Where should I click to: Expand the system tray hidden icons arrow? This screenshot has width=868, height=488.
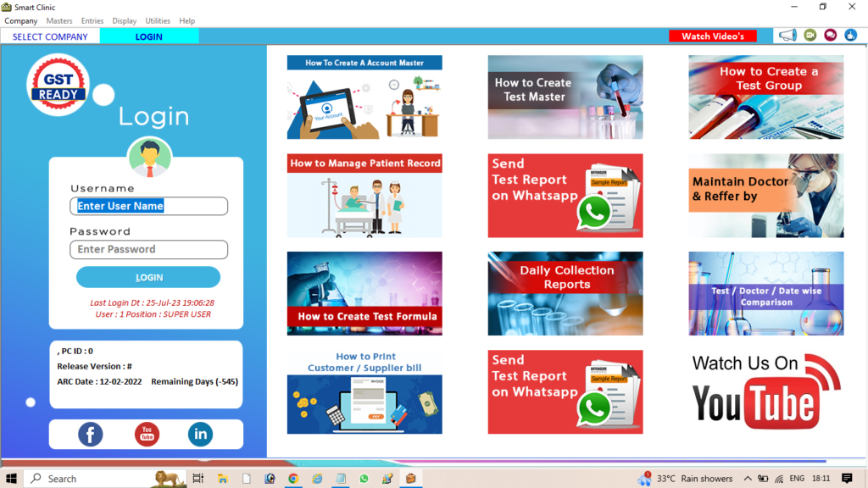[748, 479]
